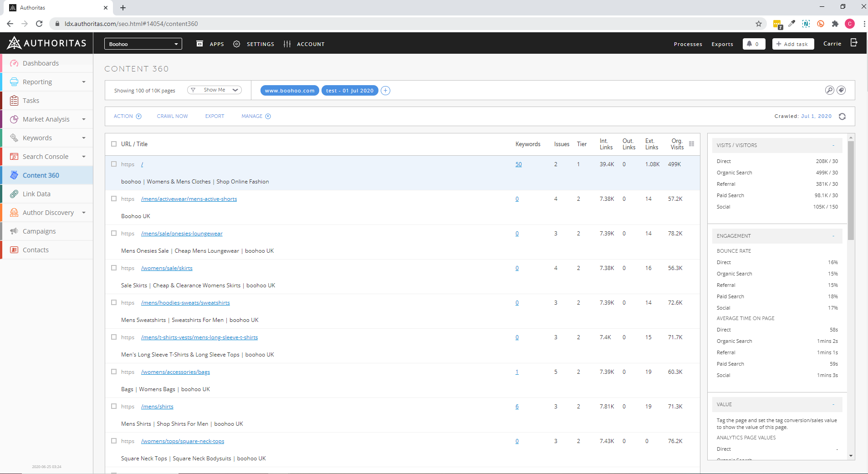
Task: Tick the select-all checkbox beside URL / Title
Action: [114, 144]
